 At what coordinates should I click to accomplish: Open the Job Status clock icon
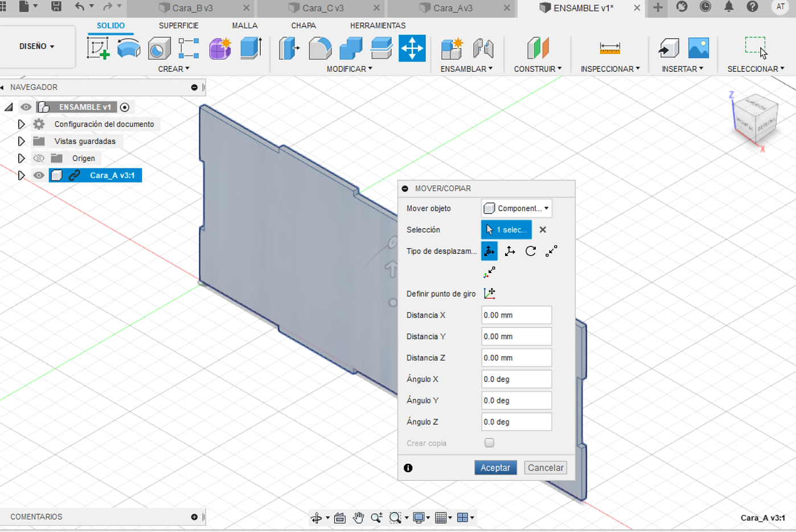[x=705, y=7]
